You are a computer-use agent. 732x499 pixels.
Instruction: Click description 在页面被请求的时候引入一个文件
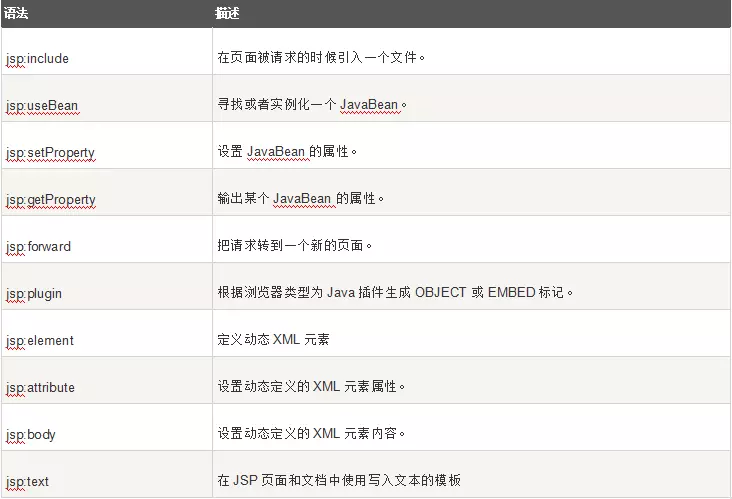(321, 57)
